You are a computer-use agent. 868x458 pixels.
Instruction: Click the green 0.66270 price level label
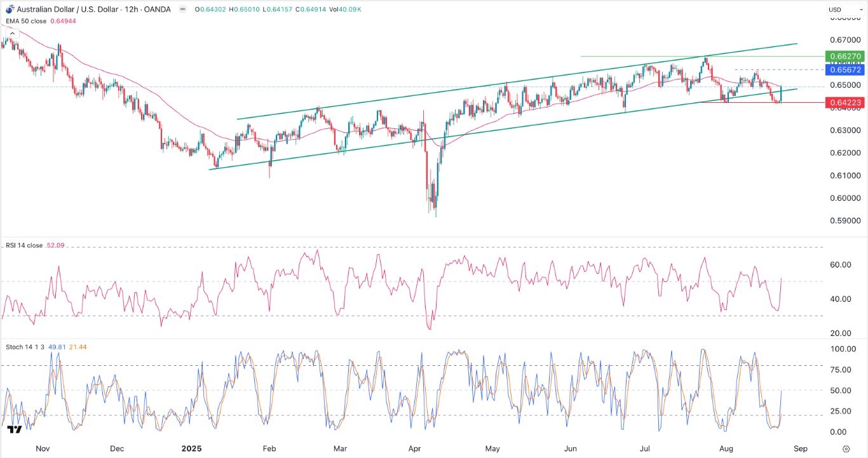click(846, 57)
